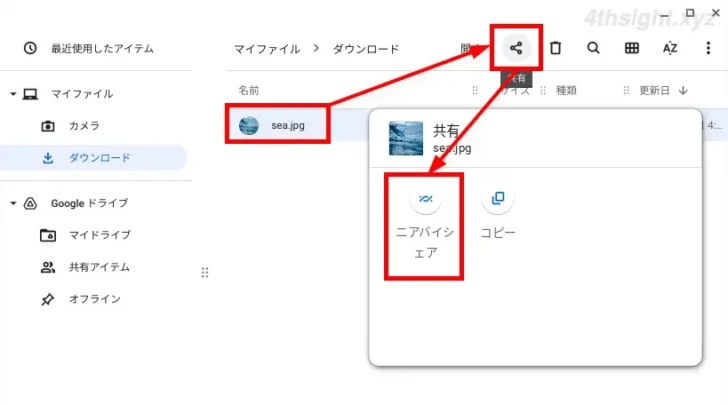Click the Drive icon beside Google ドライブ
The height and width of the screenshot is (405, 728).
[30, 203]
